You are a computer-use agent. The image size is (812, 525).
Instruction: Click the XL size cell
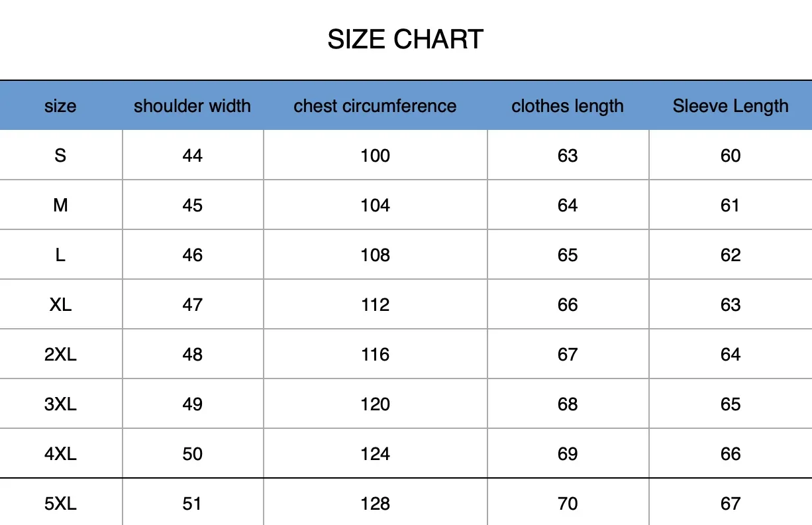[60, 304]
